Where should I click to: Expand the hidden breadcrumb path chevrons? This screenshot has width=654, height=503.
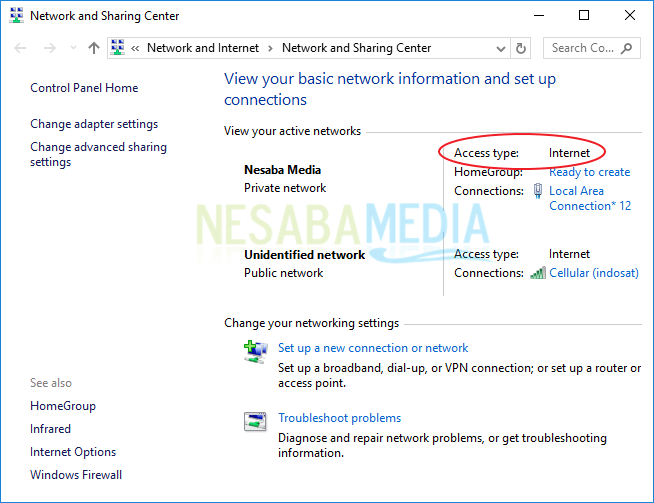(x=135, y=48)
